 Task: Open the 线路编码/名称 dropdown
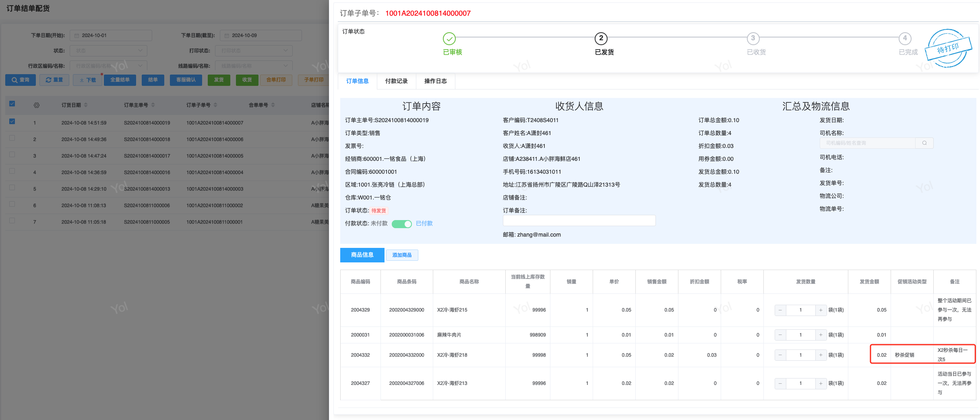tap(254, 66)
